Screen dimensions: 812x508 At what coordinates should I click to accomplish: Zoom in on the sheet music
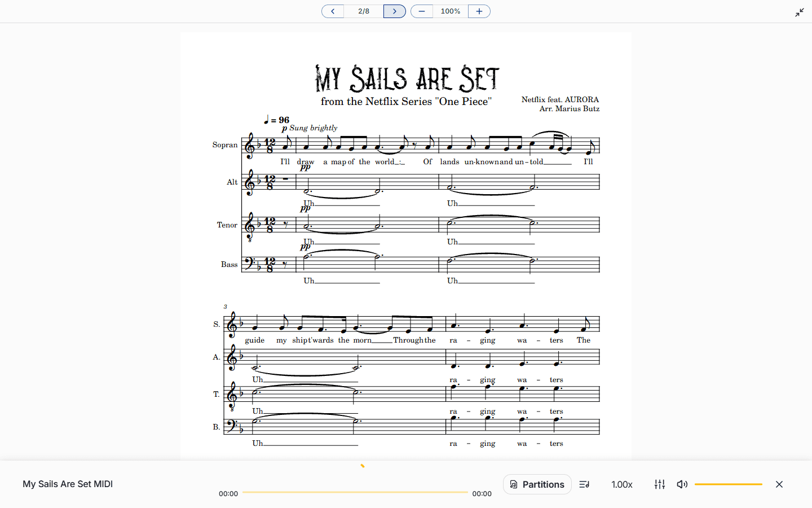tap(479, 11)
